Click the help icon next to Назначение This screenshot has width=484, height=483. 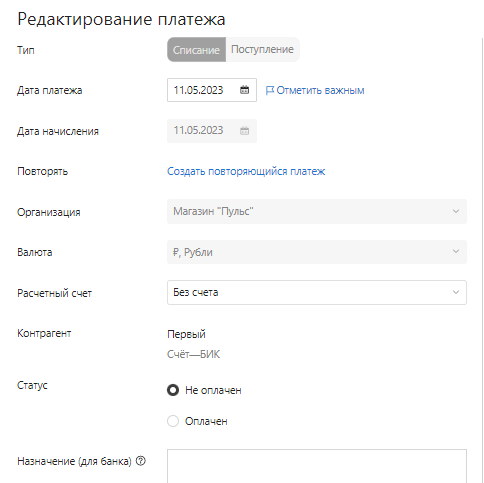(141, 461)
